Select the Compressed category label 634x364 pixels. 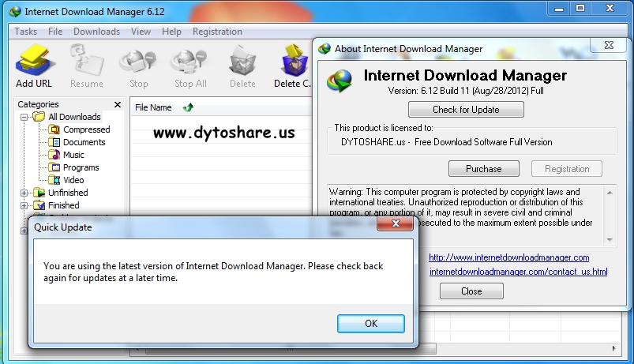click(x=87, y=129)
